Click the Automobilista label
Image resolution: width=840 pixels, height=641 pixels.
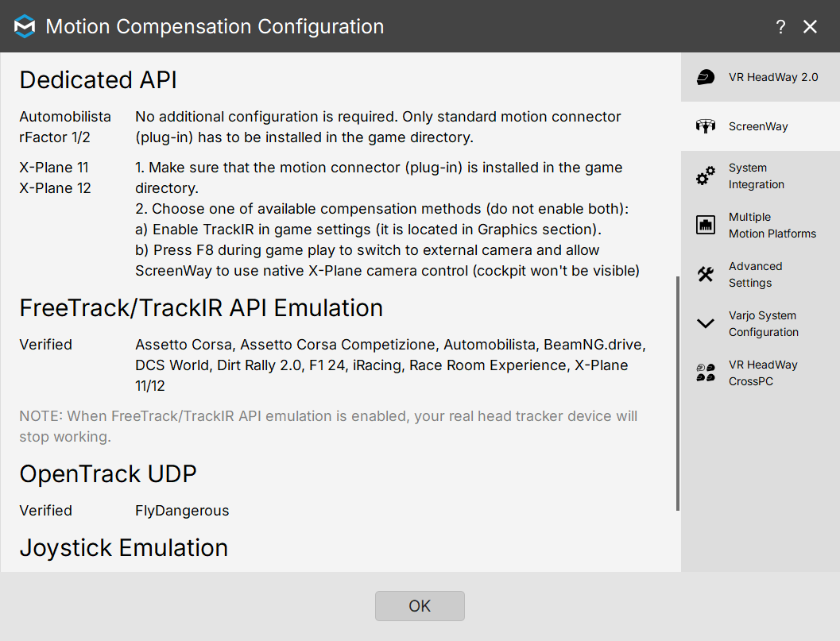[65, 117]
